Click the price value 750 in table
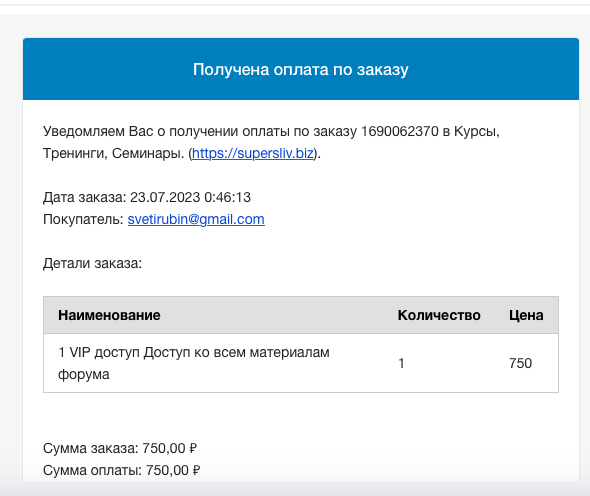Image resolution: width=590 pixels, height=496 pixels. coord(520,363)
